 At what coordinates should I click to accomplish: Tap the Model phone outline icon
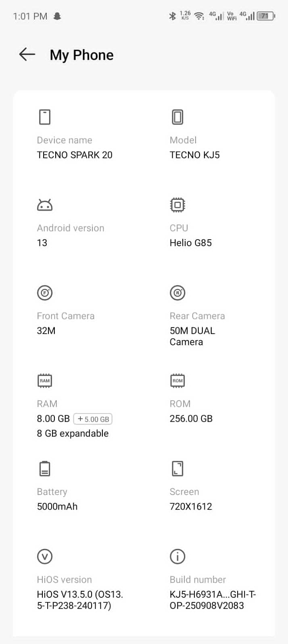(177, 117)
